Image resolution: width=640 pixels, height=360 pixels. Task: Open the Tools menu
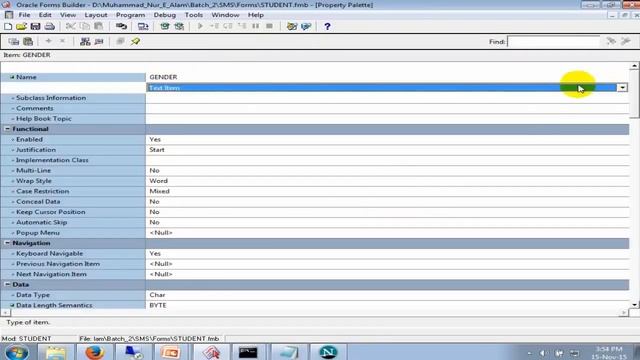tap(193, 15)
